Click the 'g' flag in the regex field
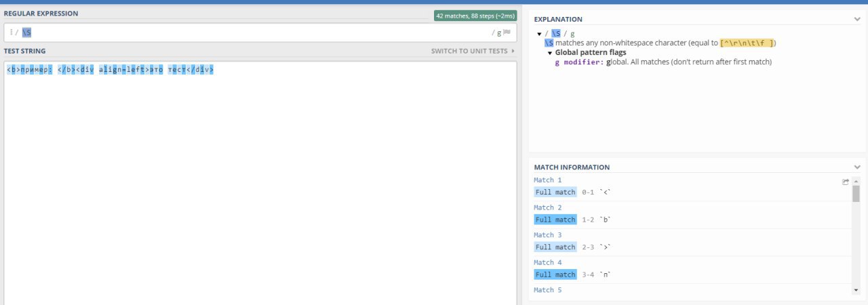 499,33
